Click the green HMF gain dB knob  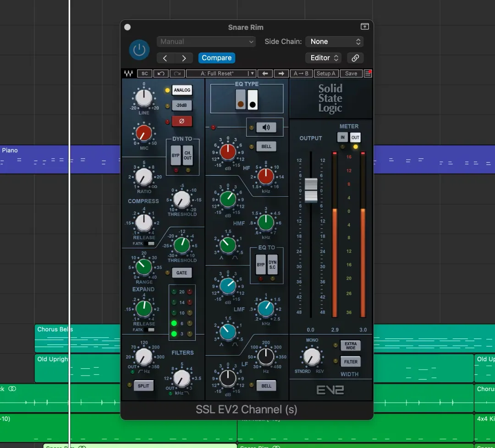click(228, 199)
